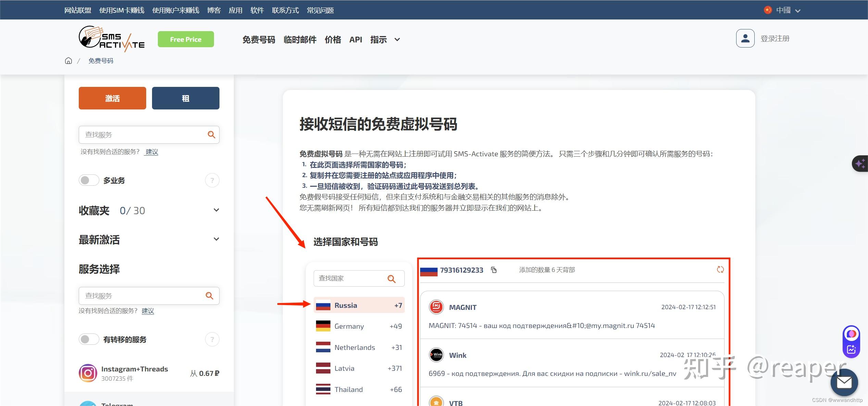
Task: Open the 价格 pricing menu item
Action: click(332, 40)
